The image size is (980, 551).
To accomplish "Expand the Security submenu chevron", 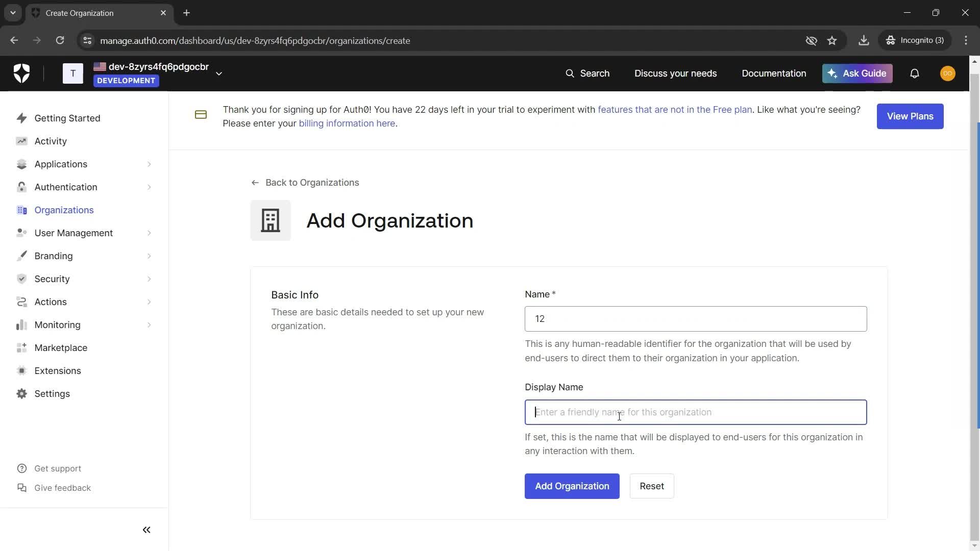I will (x=149, y=279).
